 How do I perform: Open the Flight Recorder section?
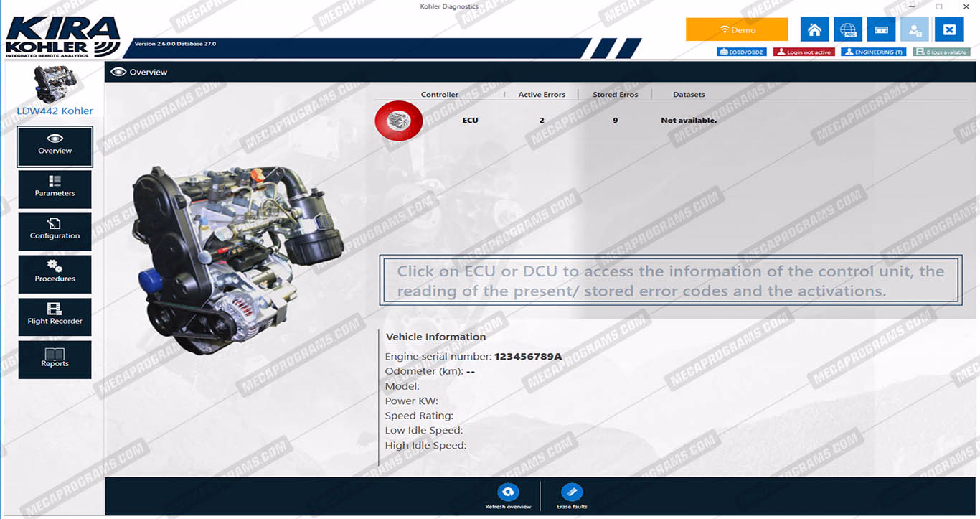55,317
